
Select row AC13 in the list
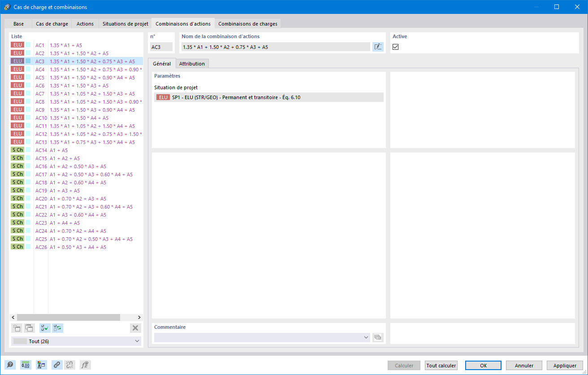pyautogui.click(x=76, y=142)
